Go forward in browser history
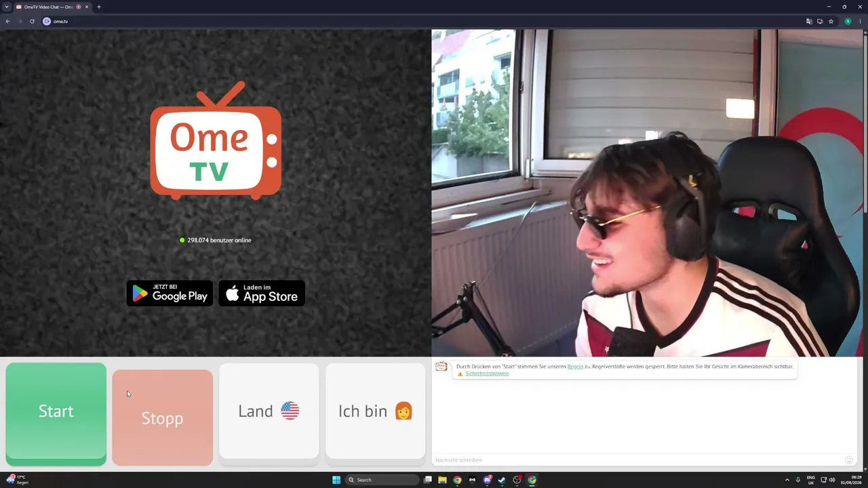 tap(20, 21)
